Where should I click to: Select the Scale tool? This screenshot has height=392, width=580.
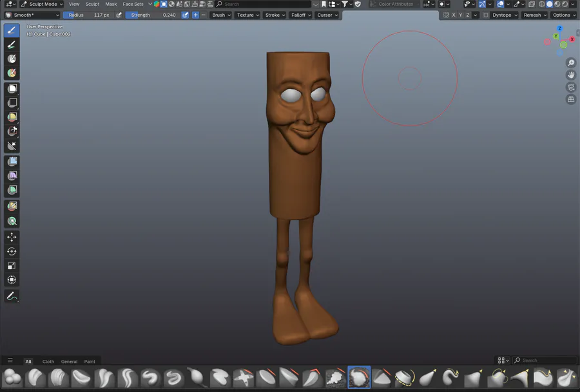12,266
